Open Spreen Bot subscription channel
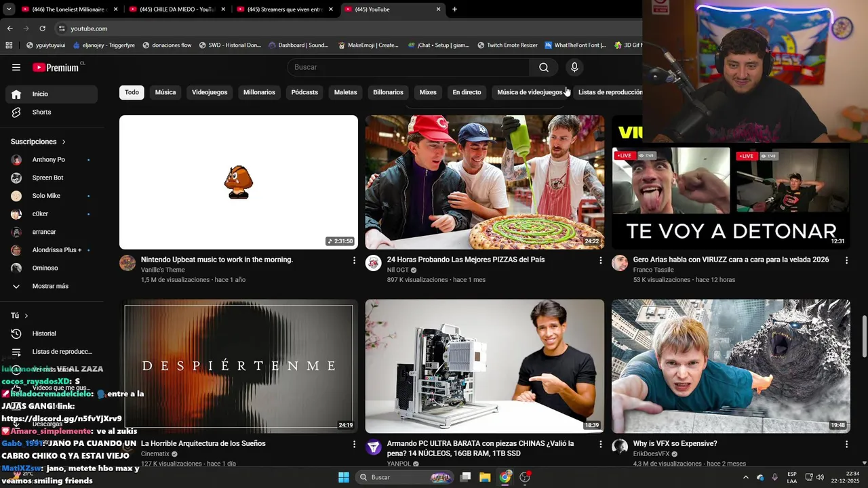 (52, 178)
